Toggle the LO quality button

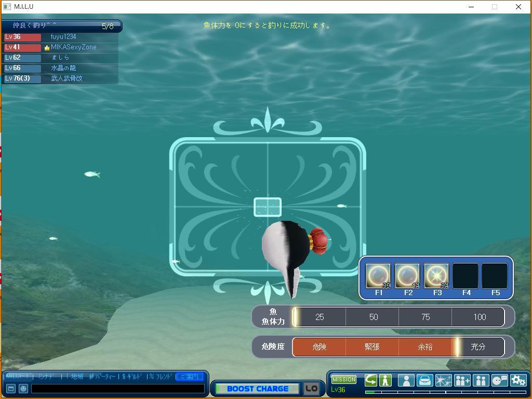pos(311,389)
